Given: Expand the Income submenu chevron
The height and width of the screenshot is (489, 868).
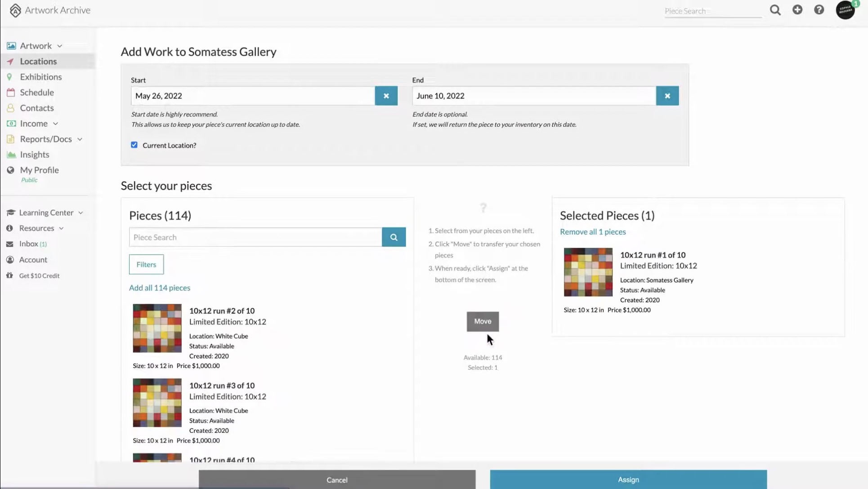Looking at the screenshot, I should click(x=55, y=124).
